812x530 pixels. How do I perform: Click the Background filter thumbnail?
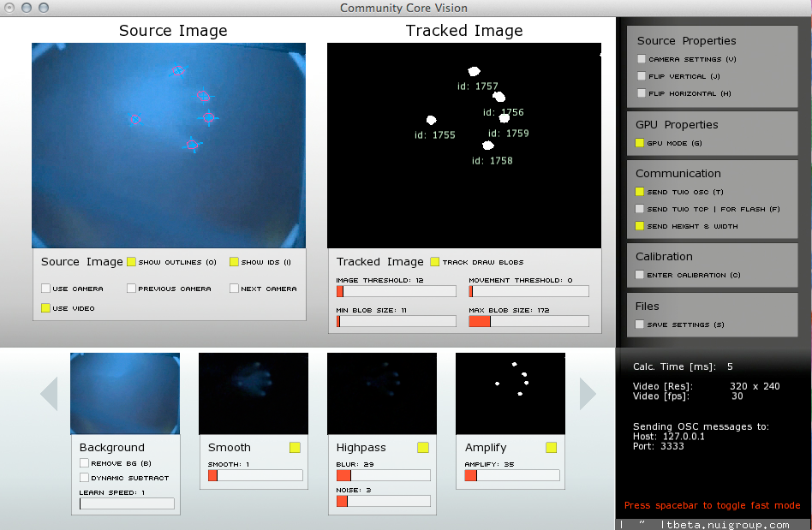(125, 394)
